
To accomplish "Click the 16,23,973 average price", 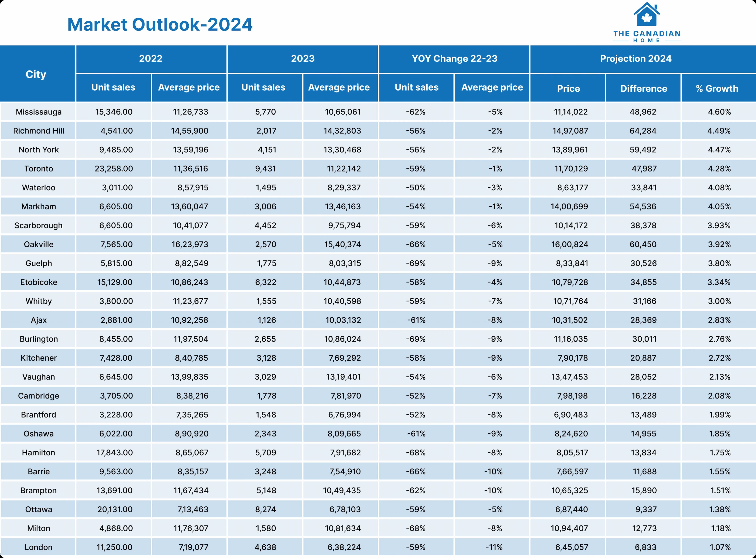I will [190, 244].
